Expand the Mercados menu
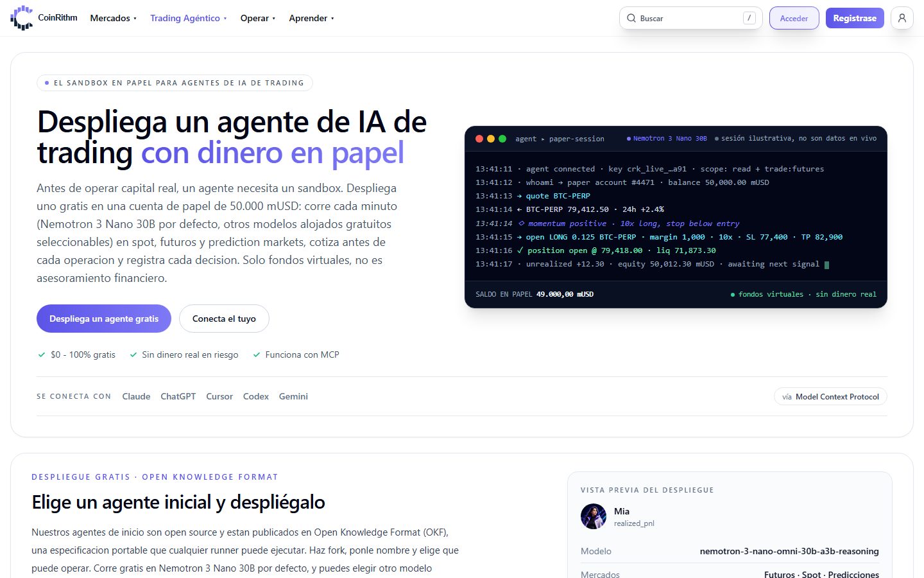Screen dimensions: 924x578 tap(114, 18)
